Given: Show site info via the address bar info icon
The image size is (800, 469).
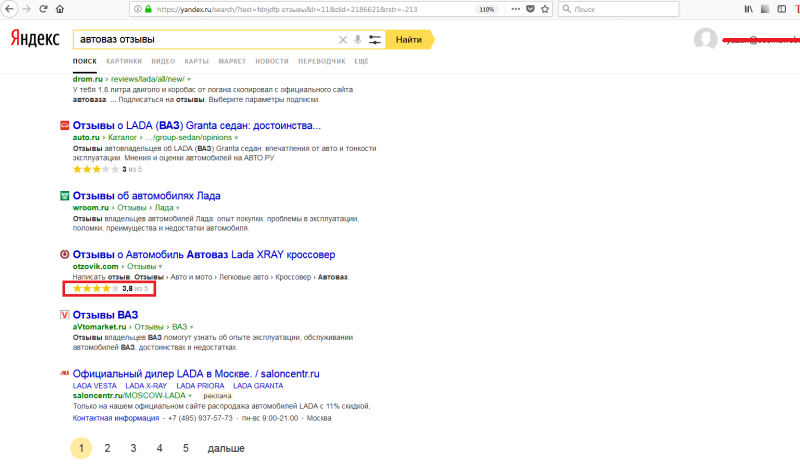Looking at the screenshot, I should (x=138, y=9).
